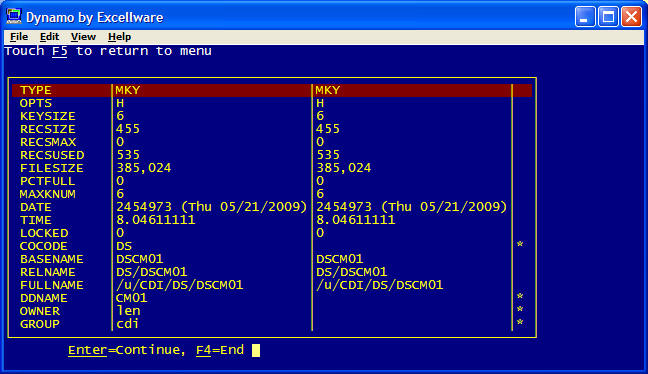Click 385,024 FILESIZE value in second column

343,168
